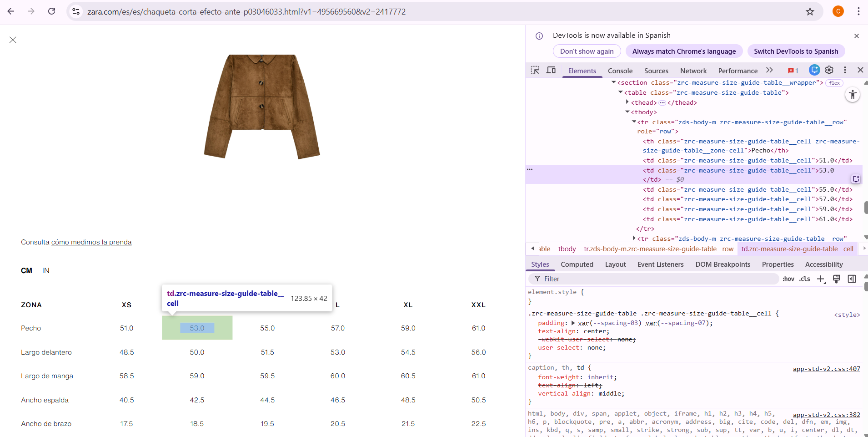The image size is (868, 437).
Task: Collapse the tbody element node
Action: pos(627,112)
